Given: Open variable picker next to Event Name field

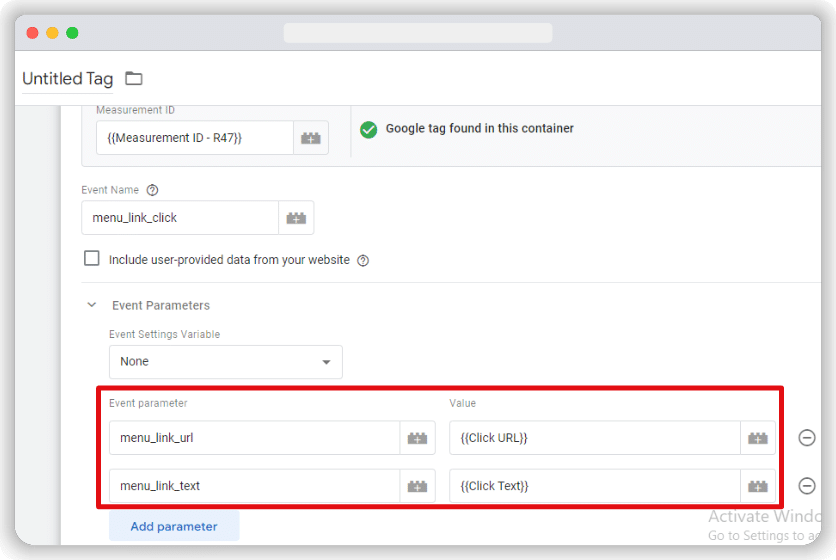Looking at the screenshot, I should pyautogui.click(x=296, y=217).
